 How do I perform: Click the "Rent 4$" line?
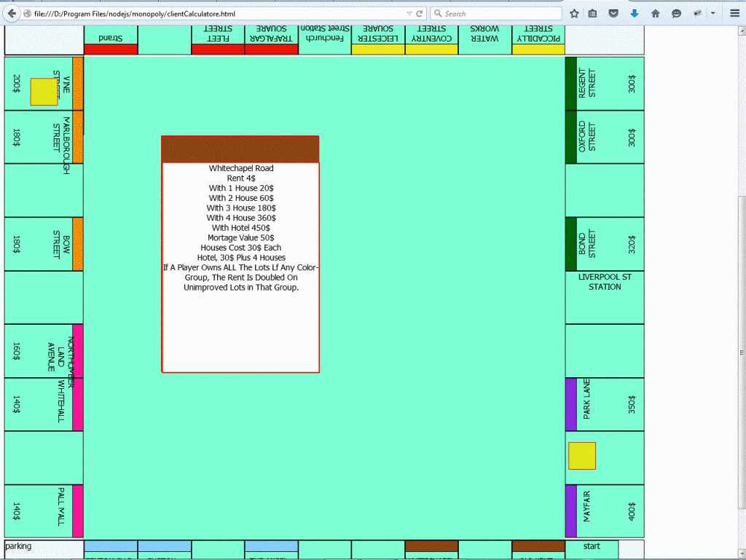[240, 178]
